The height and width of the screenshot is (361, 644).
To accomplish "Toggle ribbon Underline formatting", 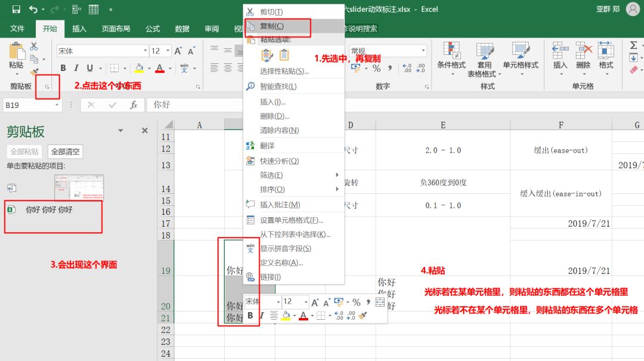I will click(x=89, y=68).
